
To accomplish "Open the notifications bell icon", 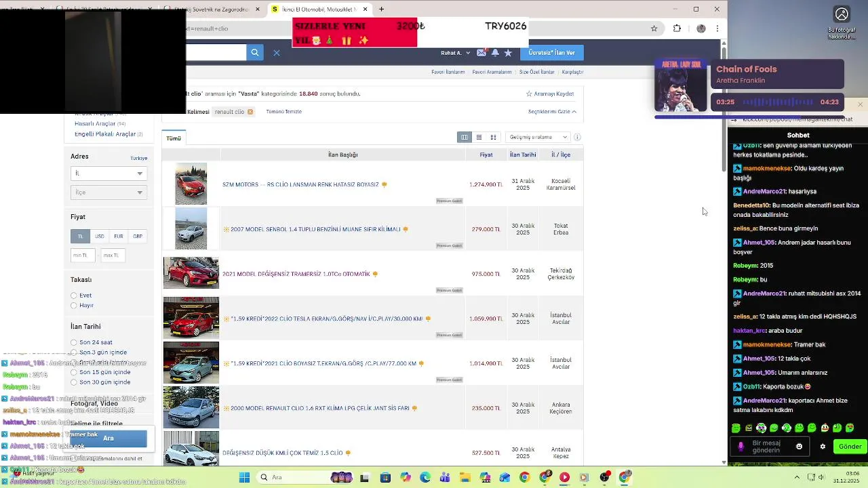I will tap(495, 53).
